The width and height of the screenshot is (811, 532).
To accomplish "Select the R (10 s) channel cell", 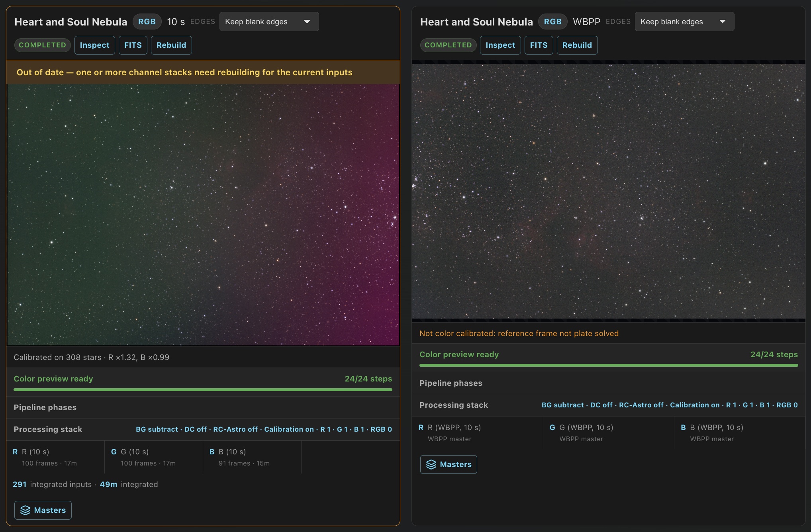I will click(55, 457).
